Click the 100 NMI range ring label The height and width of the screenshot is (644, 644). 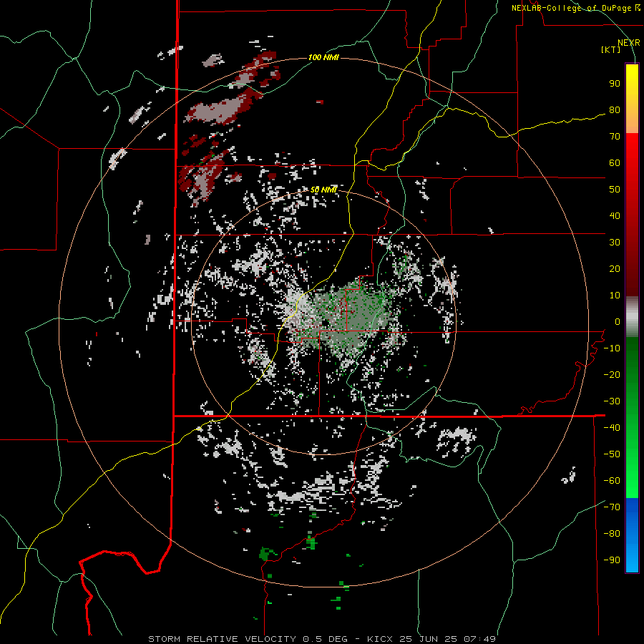tap(323, 57)
